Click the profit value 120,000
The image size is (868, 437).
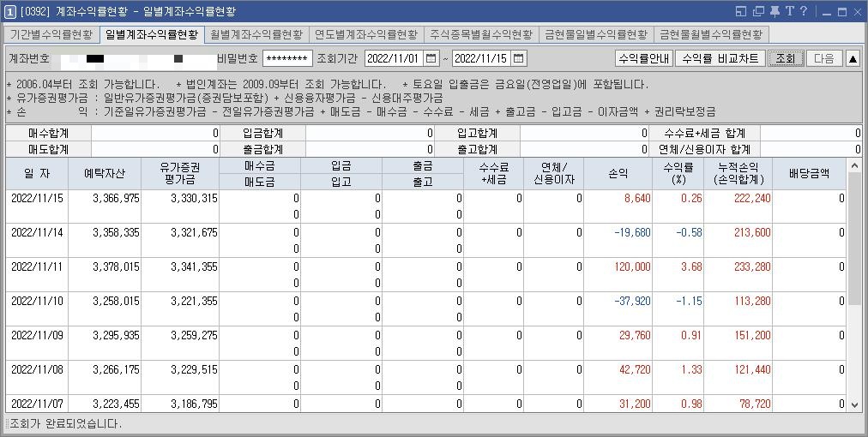633,267
